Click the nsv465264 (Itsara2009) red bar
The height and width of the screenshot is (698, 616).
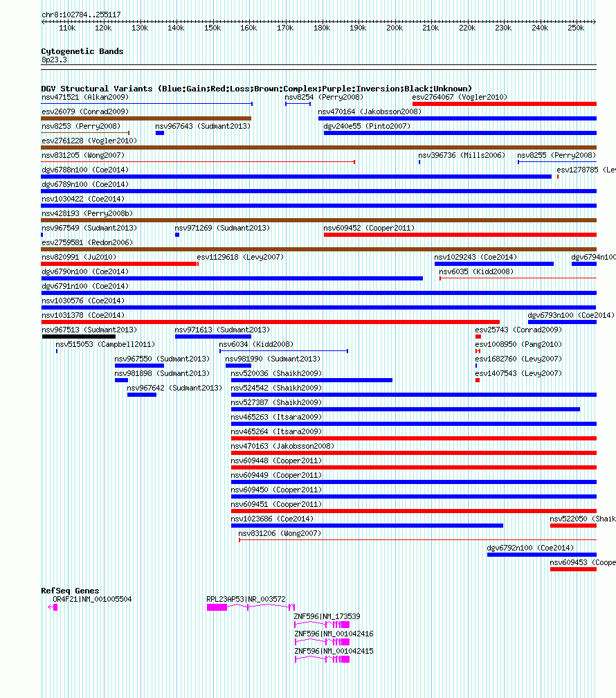(x=414, y=438)
